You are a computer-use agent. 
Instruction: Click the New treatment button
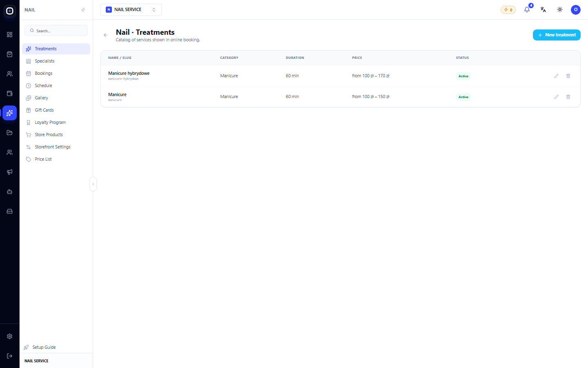click(x=557, y=35)
